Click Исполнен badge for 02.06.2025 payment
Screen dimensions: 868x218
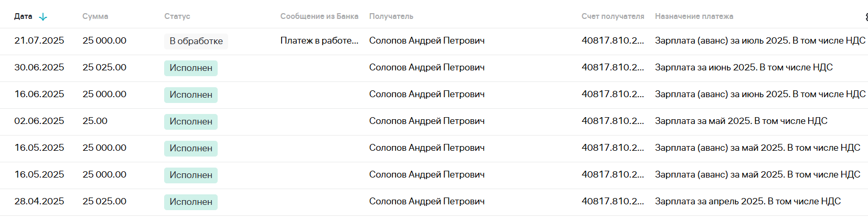point(191,121)
